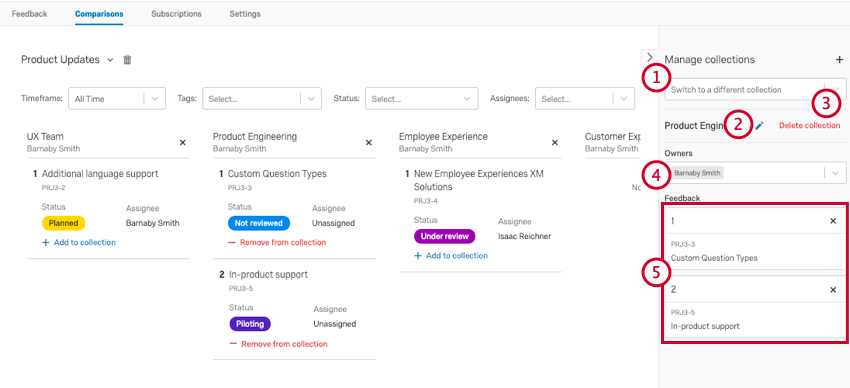Screen dimensions: 850x388
Task: Click Delete collection link
Action: (x=809, y=126)
